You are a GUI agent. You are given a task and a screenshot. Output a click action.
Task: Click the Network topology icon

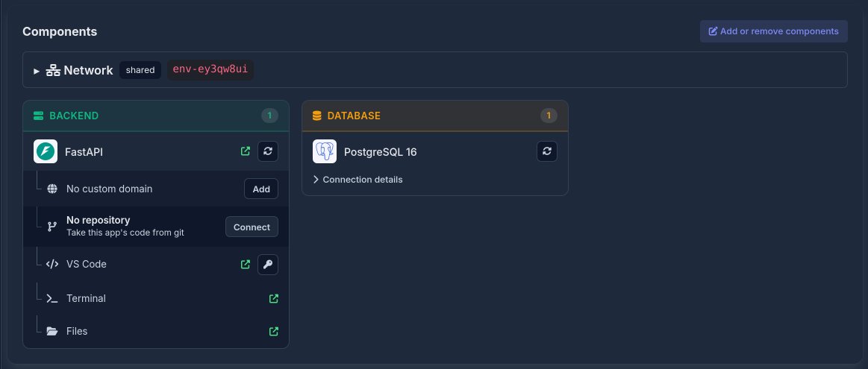coord(53,70)
